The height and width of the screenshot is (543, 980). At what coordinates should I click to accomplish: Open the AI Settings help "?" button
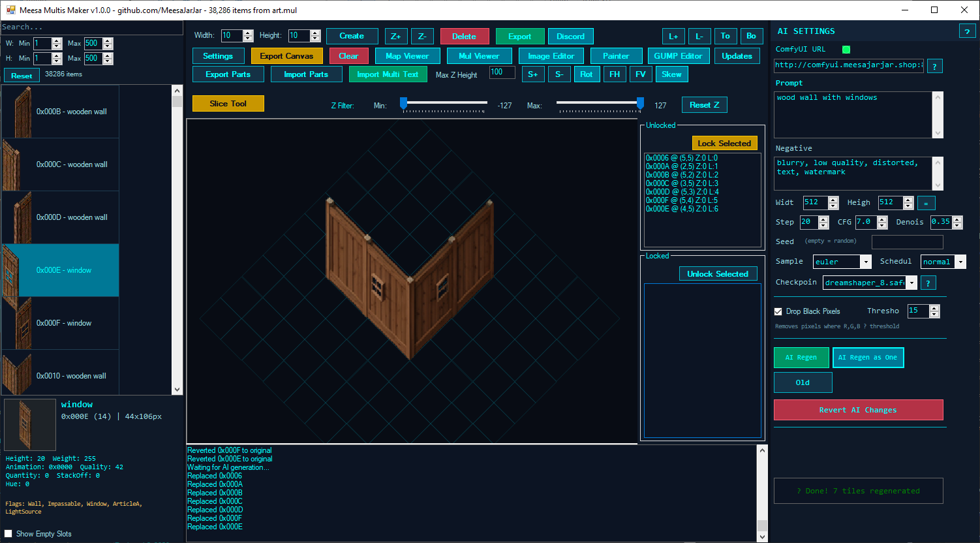click(x=967, y=31)
